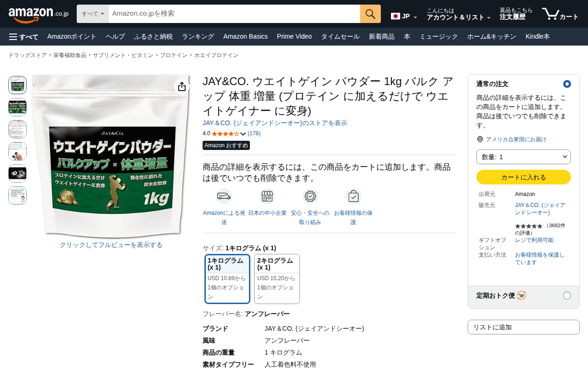
Task: Expand the rating breakdown chevron
Action: [243, 134]
